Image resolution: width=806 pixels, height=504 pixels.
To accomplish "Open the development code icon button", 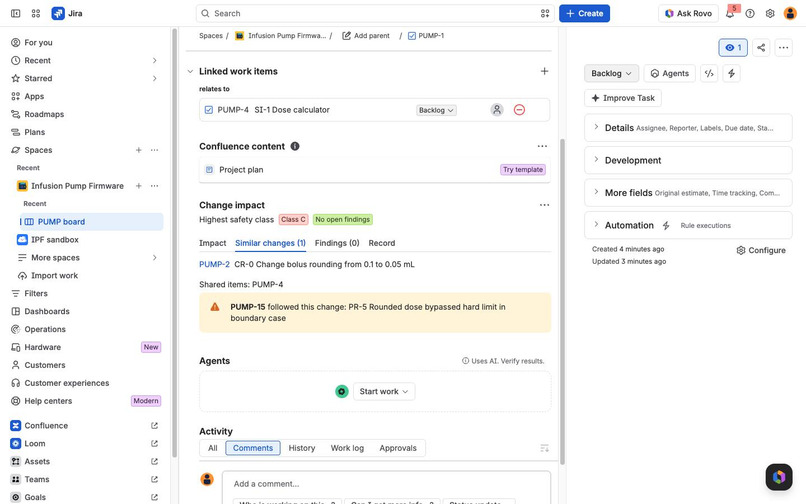I will click(709, 74).
